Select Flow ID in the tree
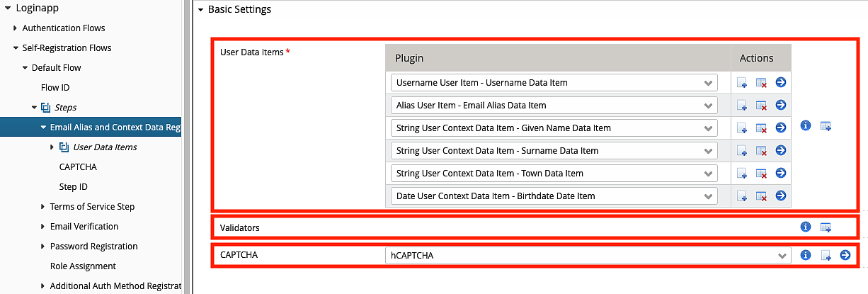The height and width of the screenshot is (294, 868). coord(55,88)
